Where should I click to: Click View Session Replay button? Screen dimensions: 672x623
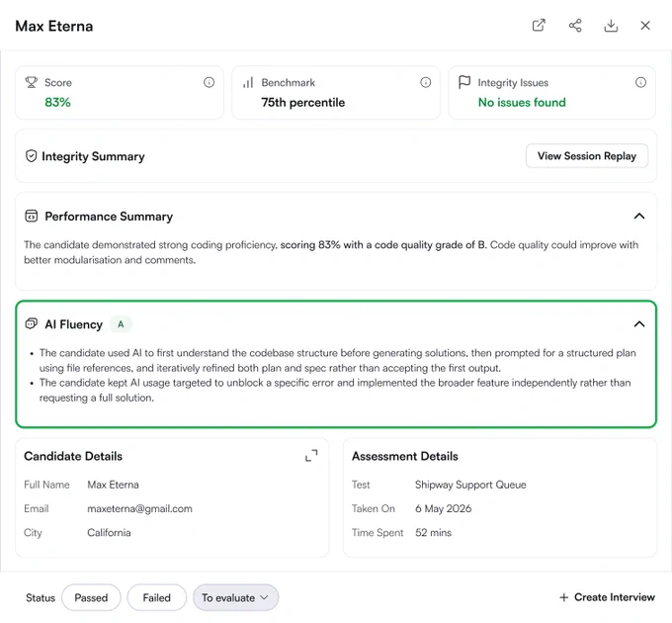pyautogui.click(x=587, y=156)
